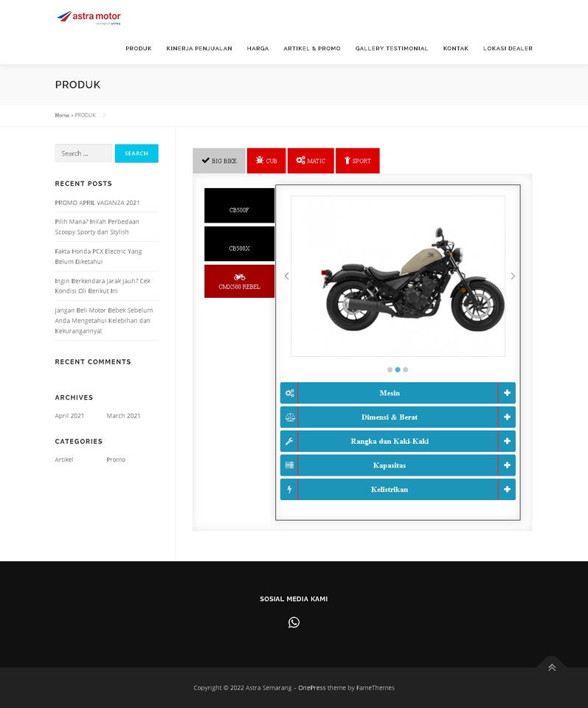Click the server icon on Kapasitas row

[289, 465]
